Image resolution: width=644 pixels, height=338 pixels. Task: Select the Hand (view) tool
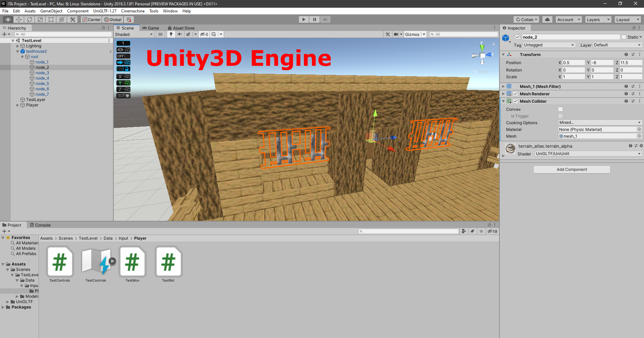coord(8,19)
